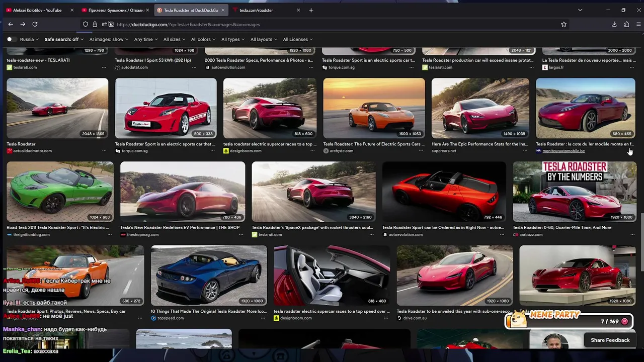Click the supercars.net source text

tap(444, 151)
